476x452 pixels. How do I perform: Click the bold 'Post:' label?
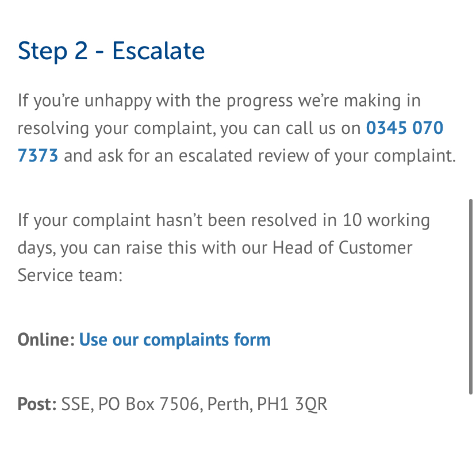(37, 404)
